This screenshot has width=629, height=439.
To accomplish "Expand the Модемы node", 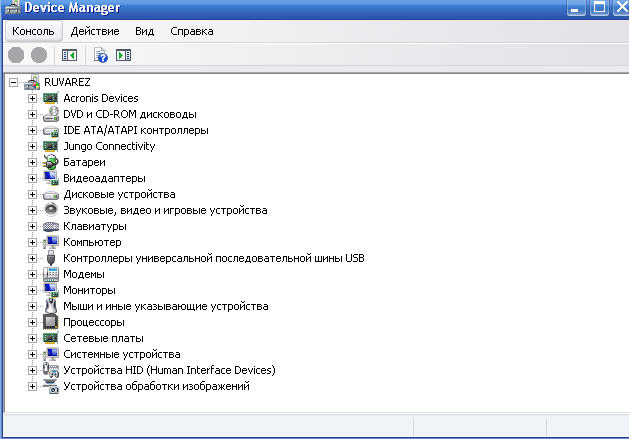I will (x=33, y=274).
